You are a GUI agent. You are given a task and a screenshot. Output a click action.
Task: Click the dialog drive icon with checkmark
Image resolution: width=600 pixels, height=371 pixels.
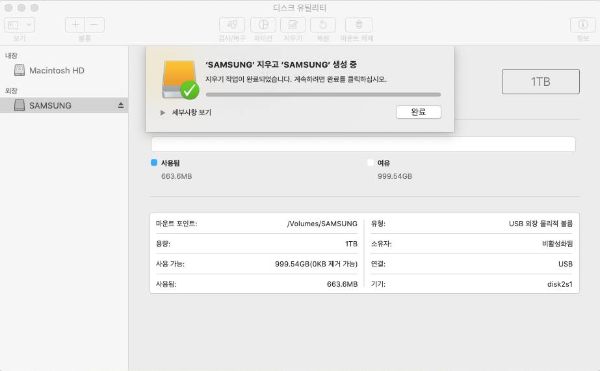pos(180,80)
